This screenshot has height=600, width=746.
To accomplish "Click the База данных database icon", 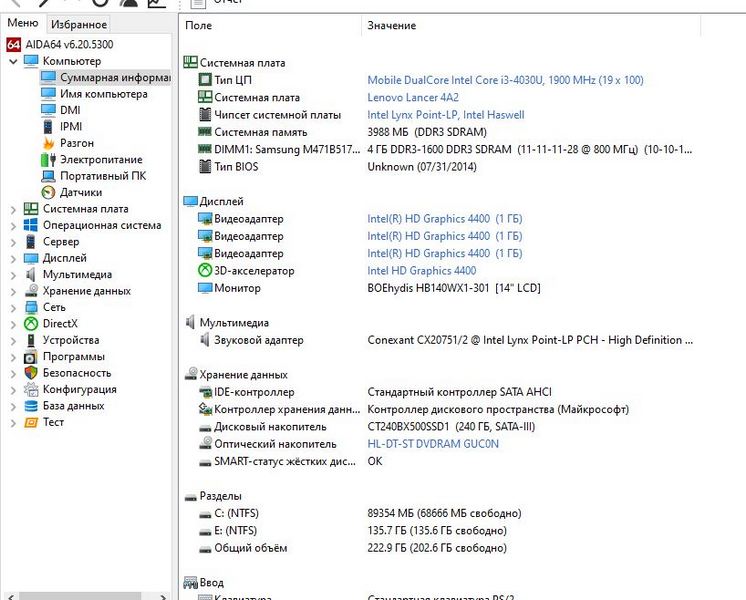I will (31, 406).
